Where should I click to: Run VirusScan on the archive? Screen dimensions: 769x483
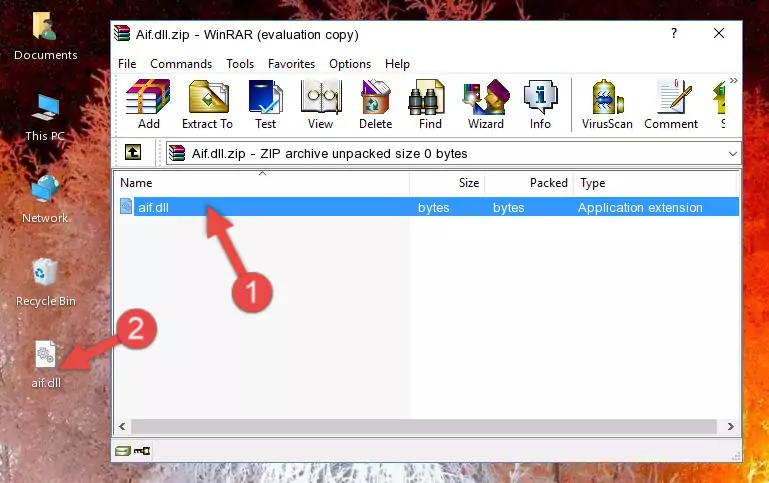pyautogui.click(x=607, y=104)
